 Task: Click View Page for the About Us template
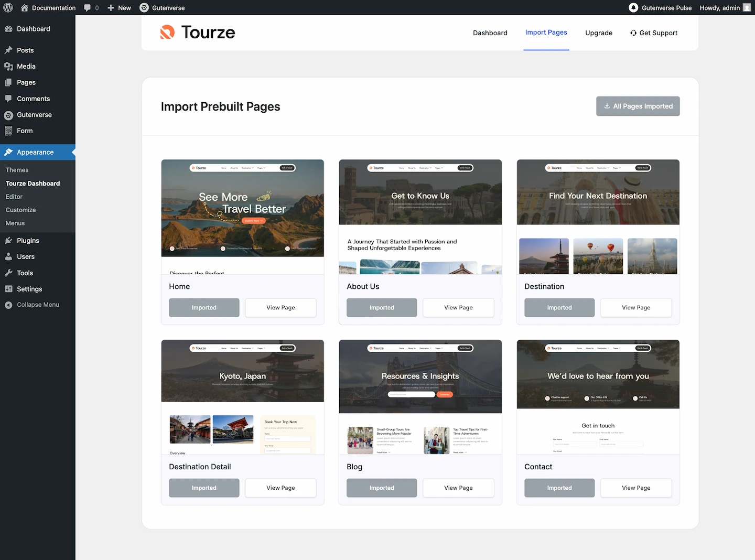[x=458, y=308]
